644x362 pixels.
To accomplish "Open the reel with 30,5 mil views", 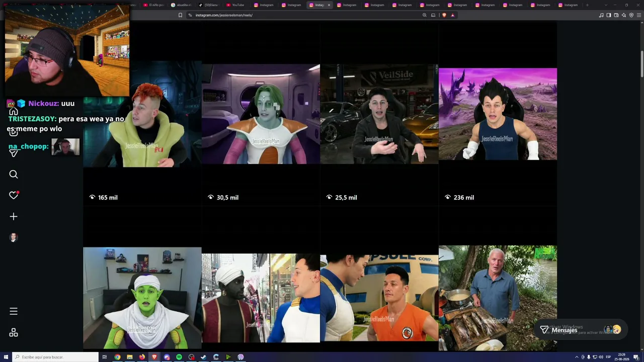I will (261, 114).
